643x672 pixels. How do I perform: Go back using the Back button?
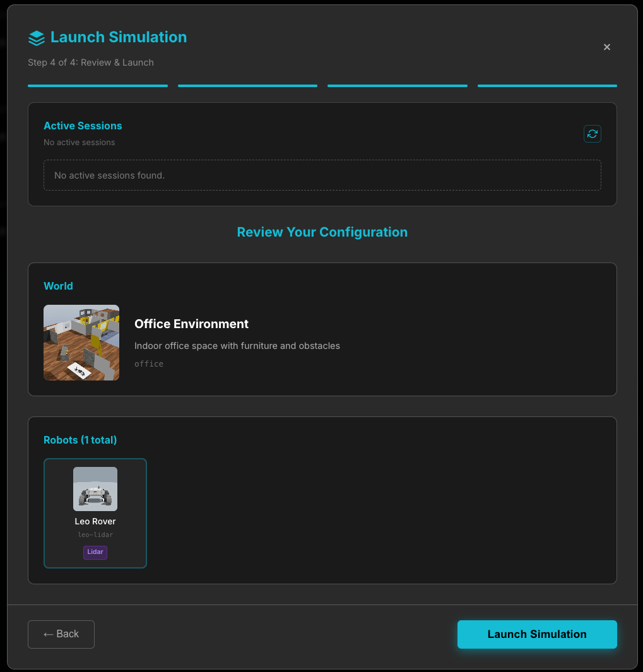[x=61, y=634]
